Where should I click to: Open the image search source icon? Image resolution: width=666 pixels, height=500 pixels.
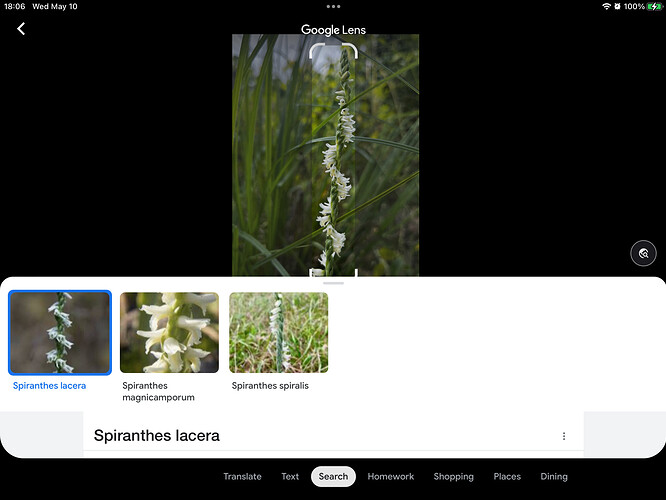click(643, 254)
